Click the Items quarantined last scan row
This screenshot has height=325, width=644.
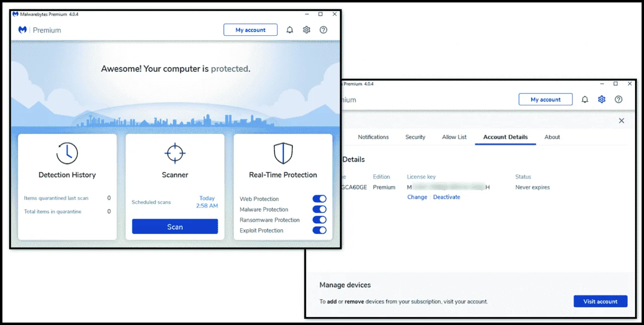pos(67,198)
